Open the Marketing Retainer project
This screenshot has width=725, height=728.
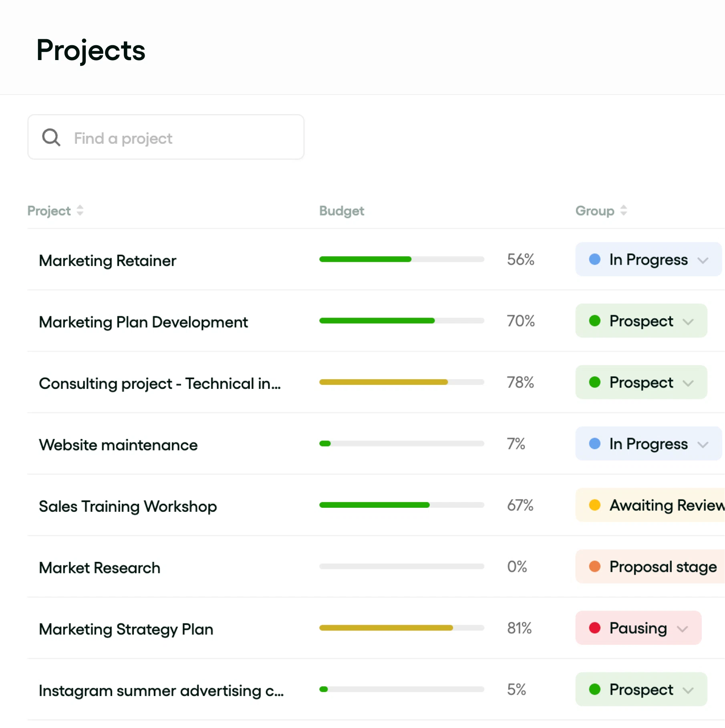coord(107,261)
